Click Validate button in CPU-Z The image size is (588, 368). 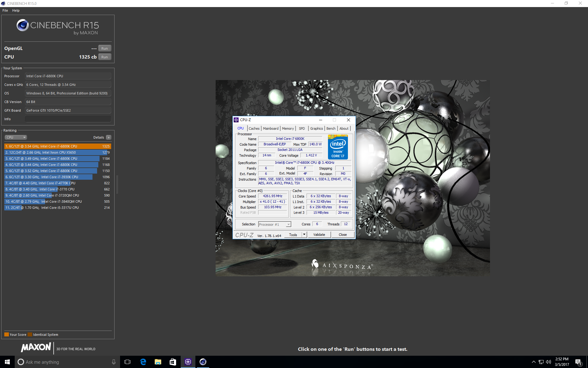(x=319, y=235)
